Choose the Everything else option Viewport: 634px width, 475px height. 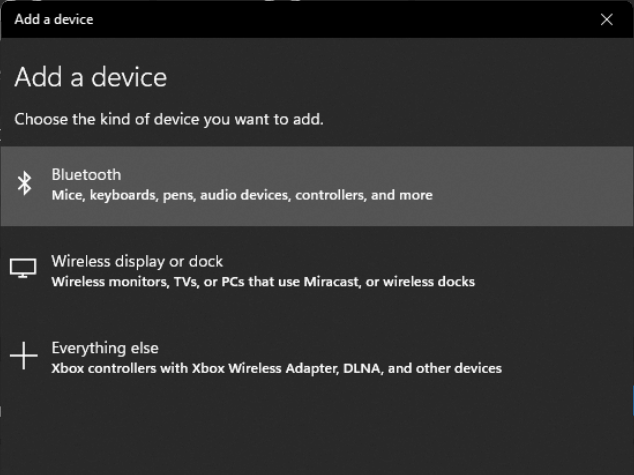coord(105,348)
